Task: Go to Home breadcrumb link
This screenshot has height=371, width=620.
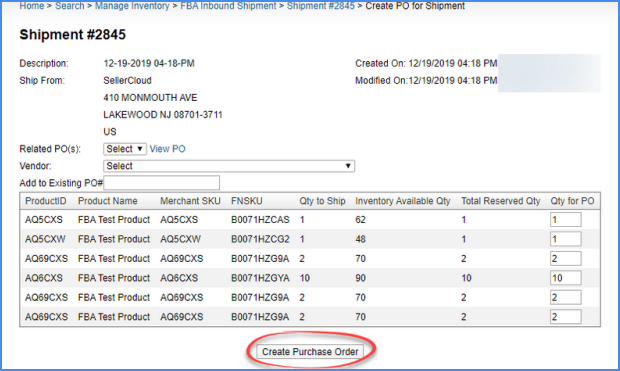Action: 32,6
